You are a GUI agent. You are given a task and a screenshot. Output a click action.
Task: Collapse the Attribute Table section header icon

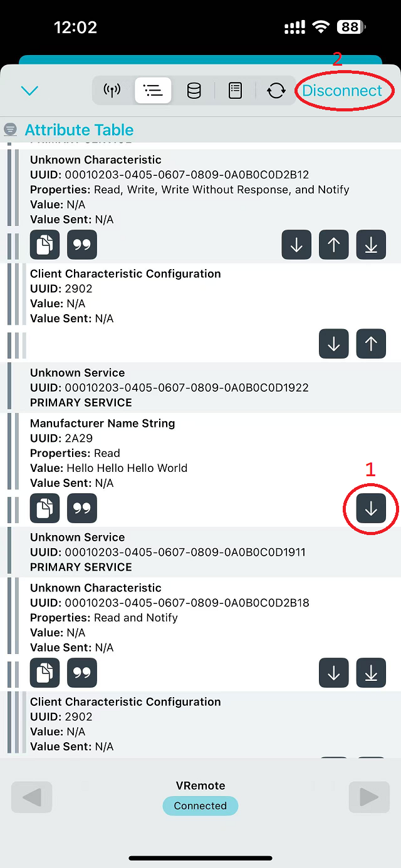point(10,130)
